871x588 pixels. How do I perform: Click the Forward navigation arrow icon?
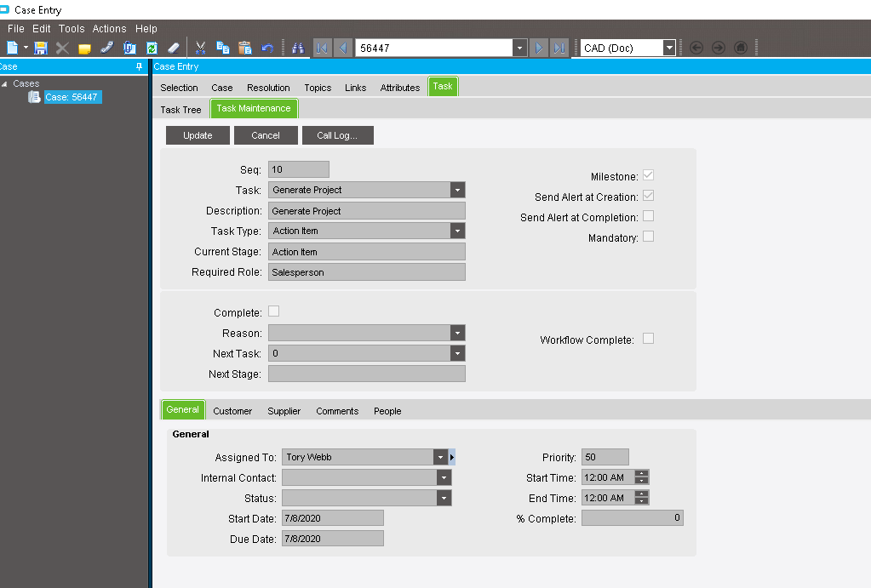point(719,48)
